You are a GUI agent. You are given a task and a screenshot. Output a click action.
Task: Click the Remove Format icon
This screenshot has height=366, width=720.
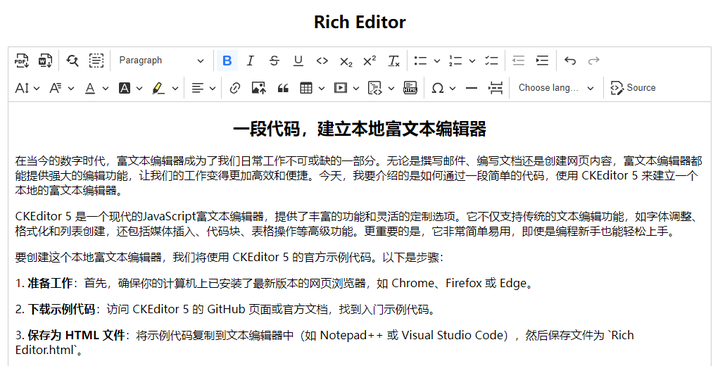394,60
